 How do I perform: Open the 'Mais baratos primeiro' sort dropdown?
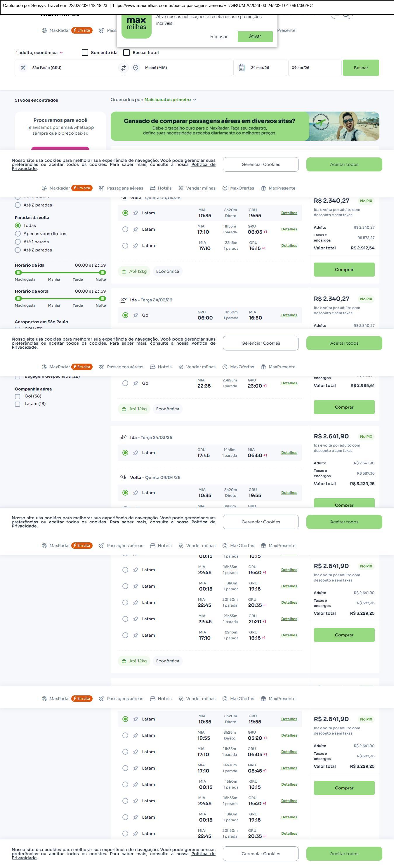click(x=170, y=100)
